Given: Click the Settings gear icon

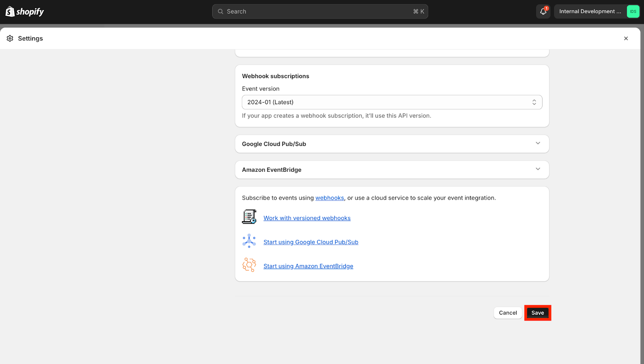Looking at the screenshot, I should pyautogui.click(x=10, y=38).
